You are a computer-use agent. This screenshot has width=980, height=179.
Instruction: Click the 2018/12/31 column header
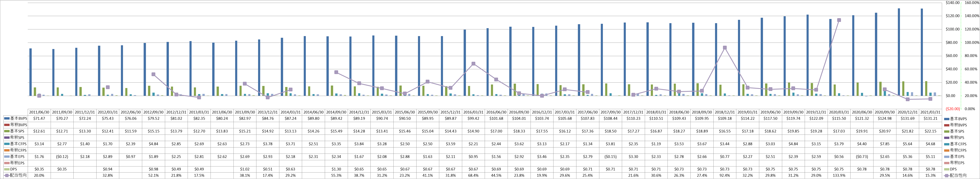tap(724, 112)
